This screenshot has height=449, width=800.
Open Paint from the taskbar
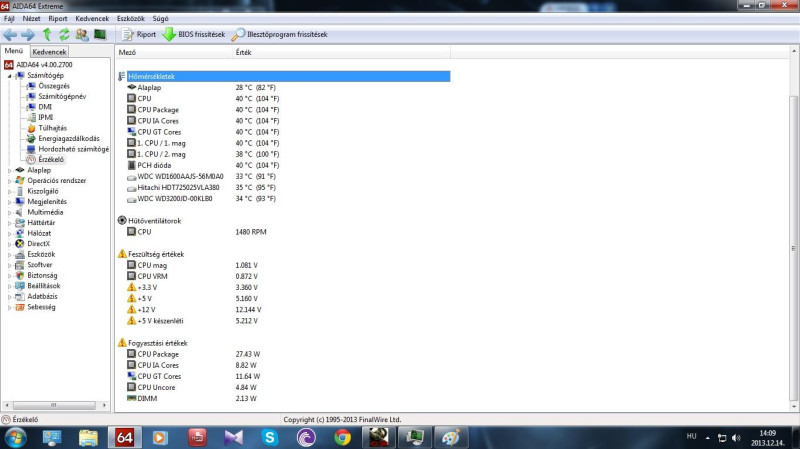[x=451, y=438]
